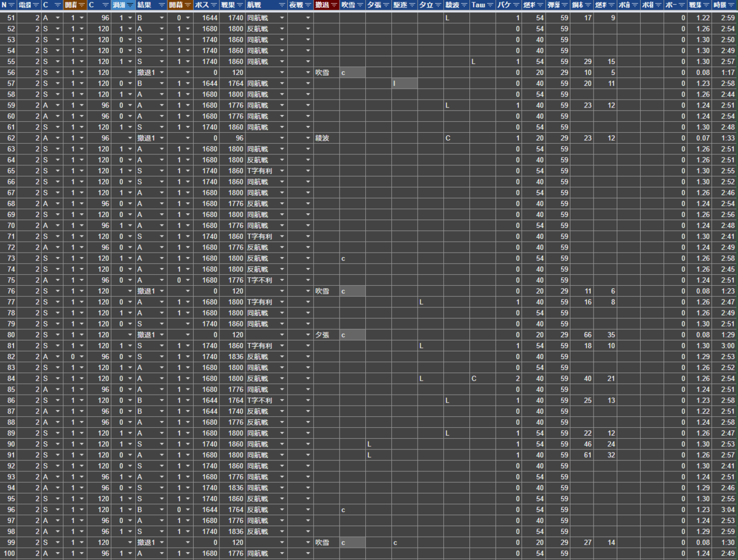Select the 綾波 retreat cell in row 62
738x560 pixels.
tap(326, 138)
